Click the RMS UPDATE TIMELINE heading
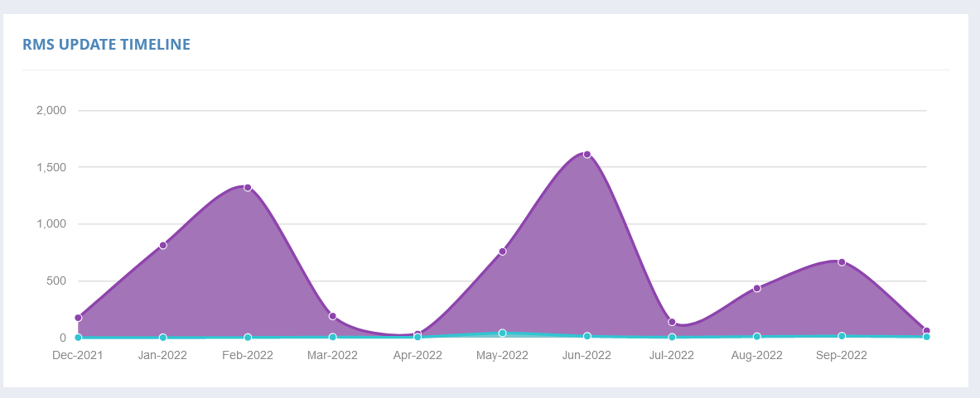 [106, 45]
